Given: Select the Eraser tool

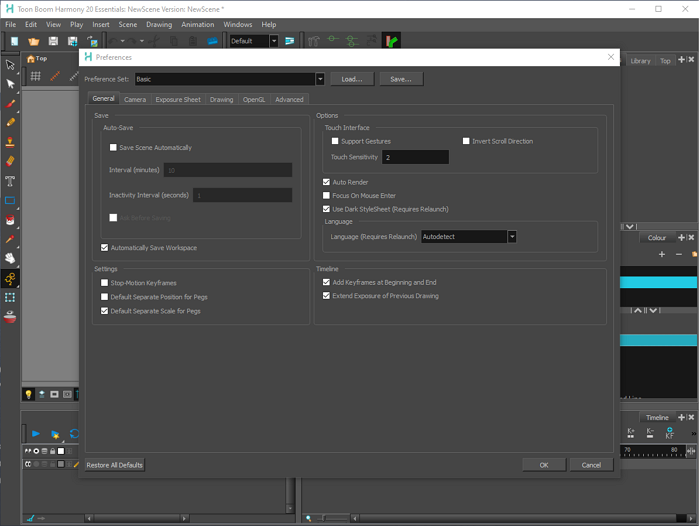Looking at the screenshot, I should pyautogui.click(x=10, y=161).
